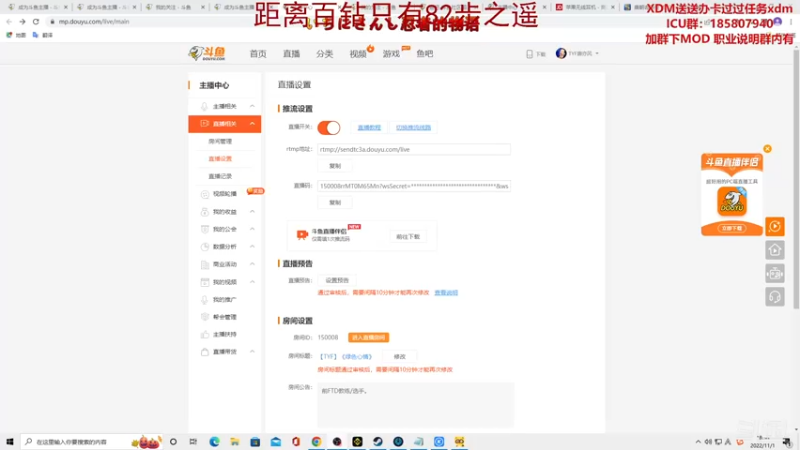The image size is (800, 450).
Task: Copy the rtmp address with 复制 button
Action: click(335, 166)
